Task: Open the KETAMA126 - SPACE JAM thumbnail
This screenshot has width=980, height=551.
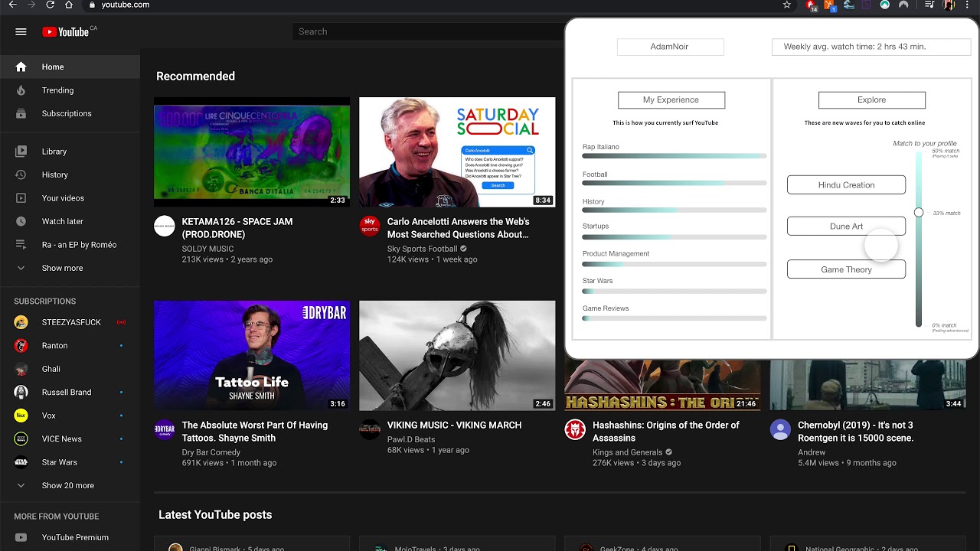Action: point(252,152)
